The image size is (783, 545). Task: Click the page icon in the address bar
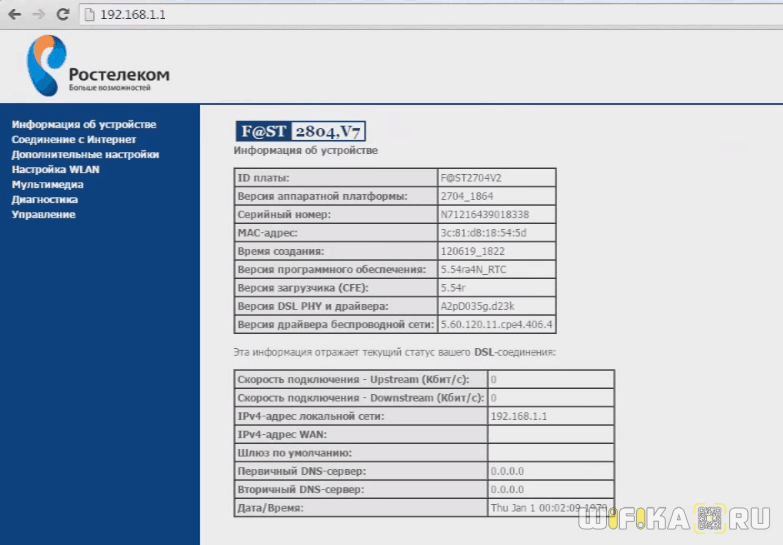pos(89,14)
